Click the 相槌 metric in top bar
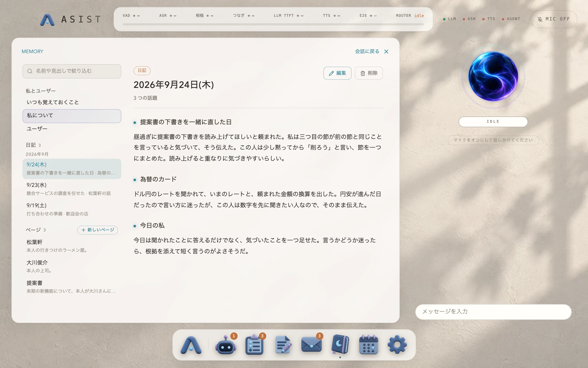Image resolution: width=588 pixels, height=368 pixels. pos(205,16)
